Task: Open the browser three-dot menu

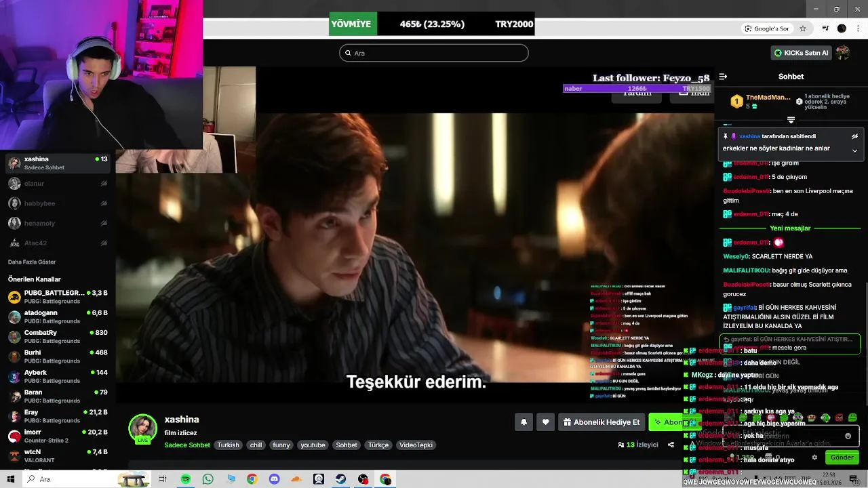Action: click(858, 28)
